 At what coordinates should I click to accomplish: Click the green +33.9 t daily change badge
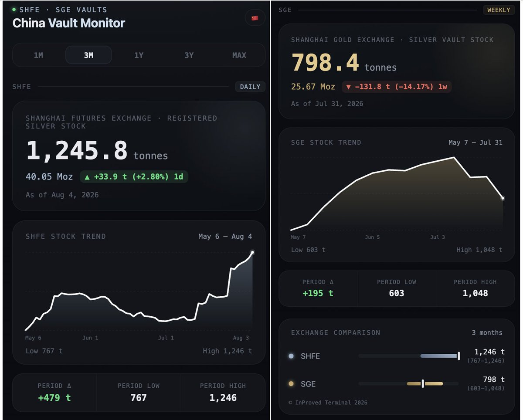[x=134, y=176]
